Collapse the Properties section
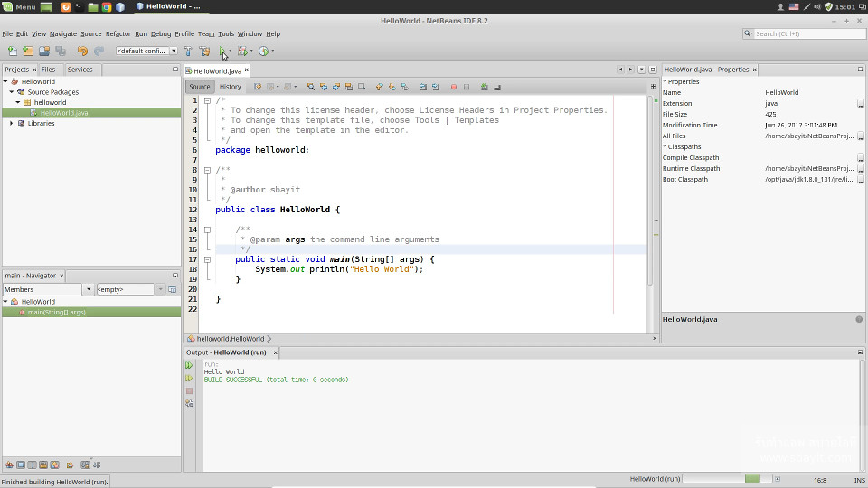 coord(665,81)
